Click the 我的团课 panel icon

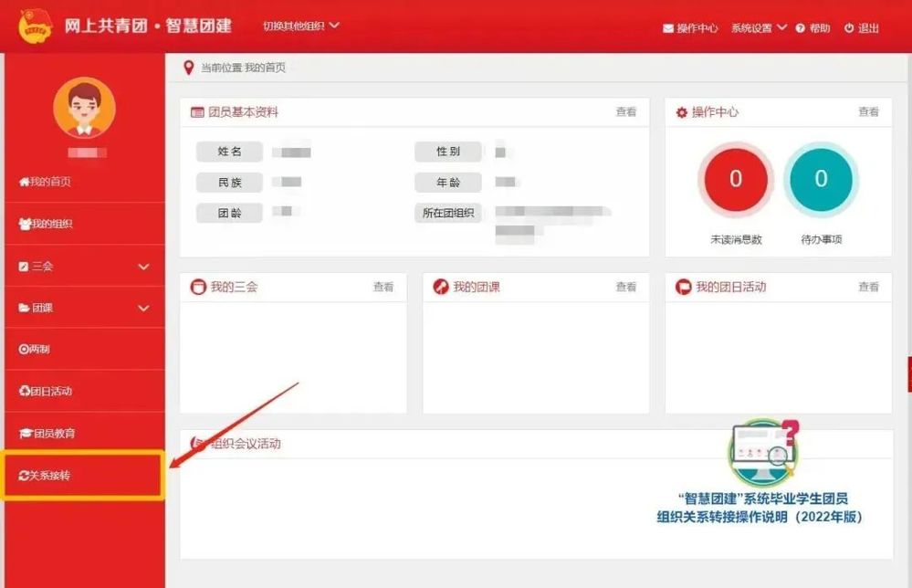pyautogui.click(x=441, y=287)
